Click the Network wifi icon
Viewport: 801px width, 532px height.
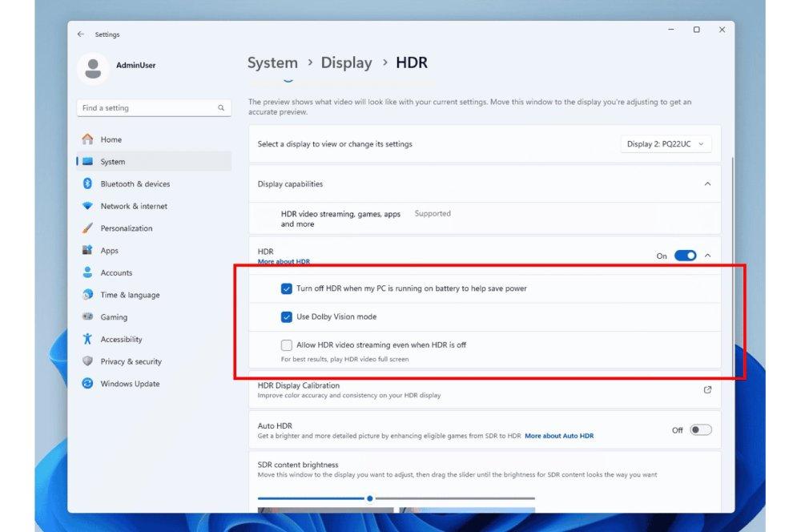(x=88, y=206)
